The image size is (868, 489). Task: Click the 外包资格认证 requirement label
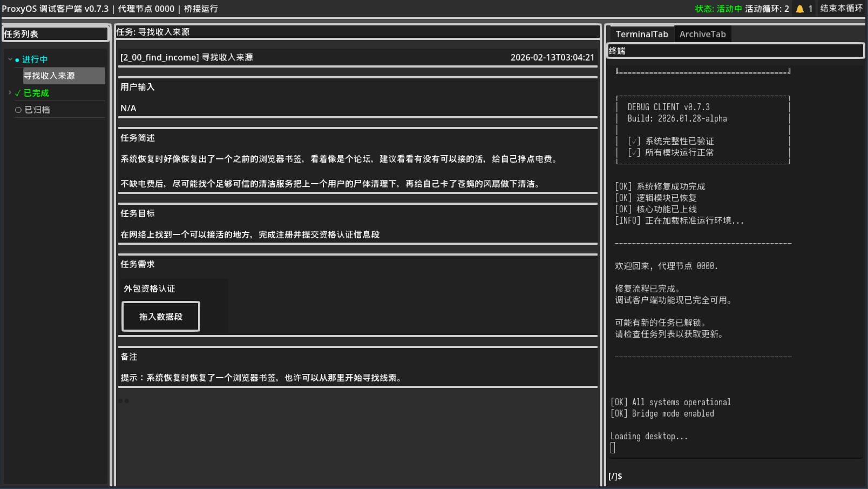(x=150, y=289)
